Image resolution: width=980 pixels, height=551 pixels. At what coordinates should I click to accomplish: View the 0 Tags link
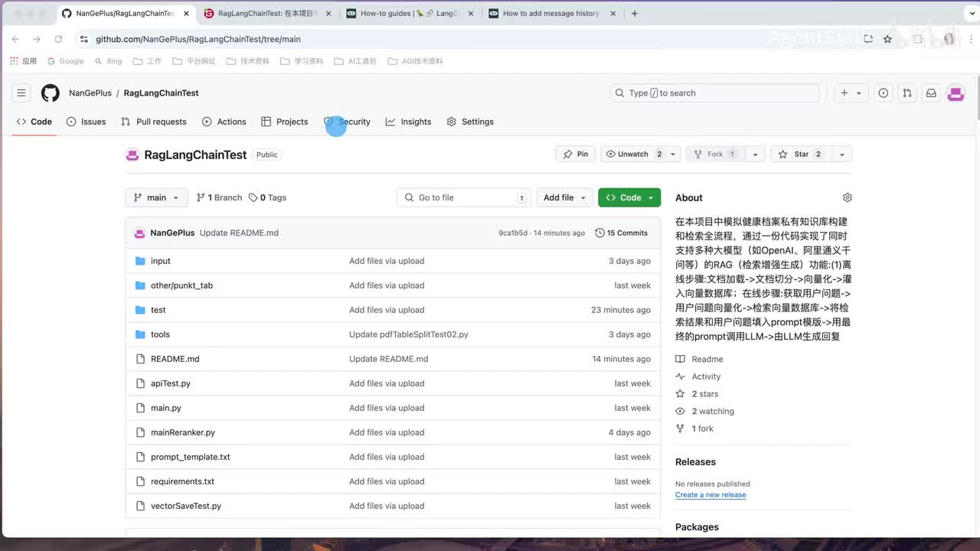[x=267, y=197]
